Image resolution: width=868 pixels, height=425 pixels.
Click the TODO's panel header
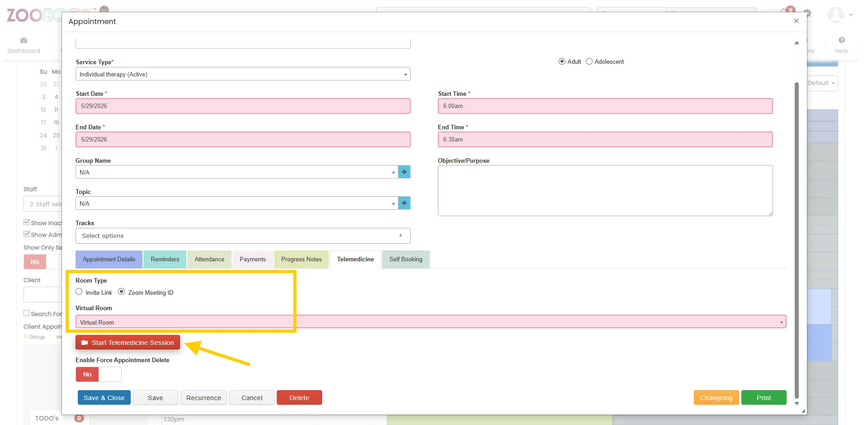click(x=59, y=418)
